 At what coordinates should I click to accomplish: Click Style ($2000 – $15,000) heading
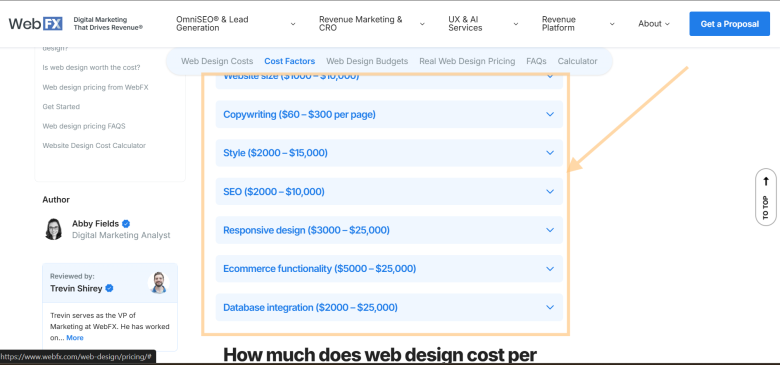(276, 153)
